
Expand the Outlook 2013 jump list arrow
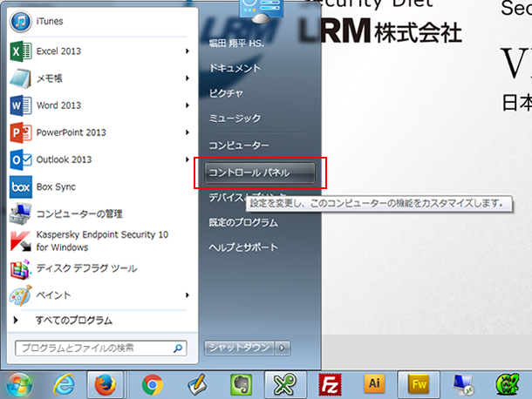188,159
